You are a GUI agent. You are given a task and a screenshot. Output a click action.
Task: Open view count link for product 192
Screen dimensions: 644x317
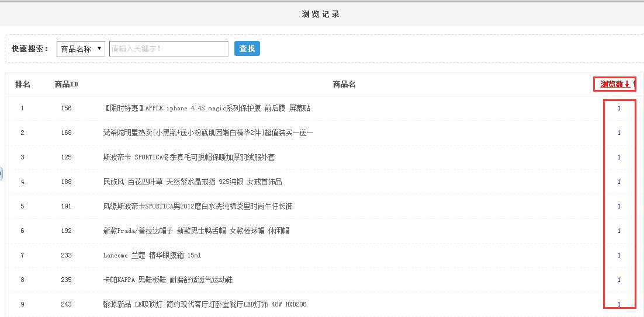(x=619, y=231)
